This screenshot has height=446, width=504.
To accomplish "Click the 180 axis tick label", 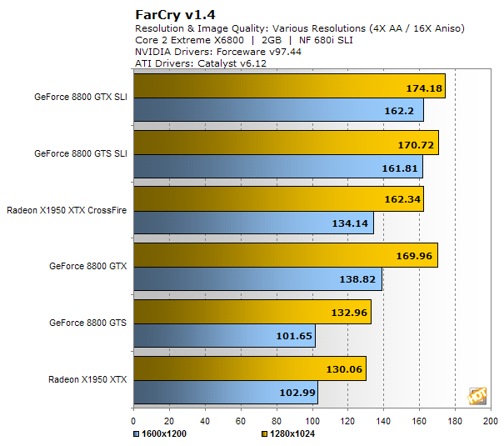I will coord(455,421).
